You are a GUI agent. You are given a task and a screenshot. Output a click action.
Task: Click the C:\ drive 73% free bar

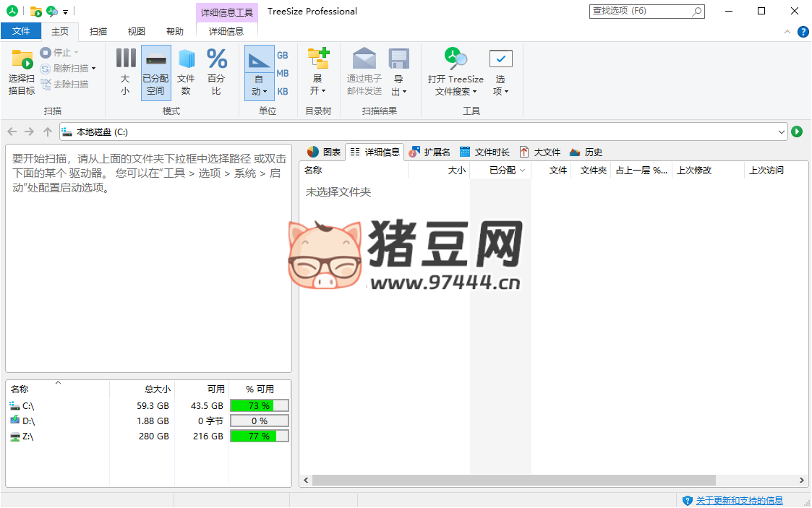tap(259, 405)
